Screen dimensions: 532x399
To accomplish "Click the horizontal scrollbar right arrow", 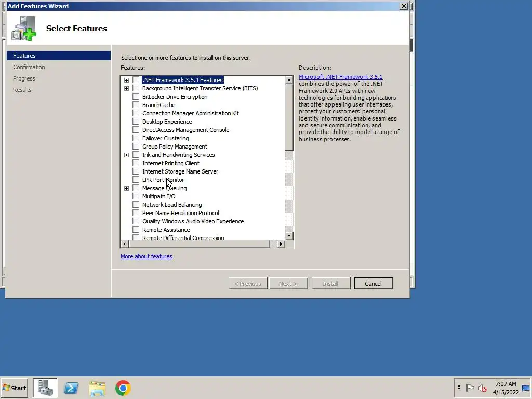I will (x=281, y=244).
